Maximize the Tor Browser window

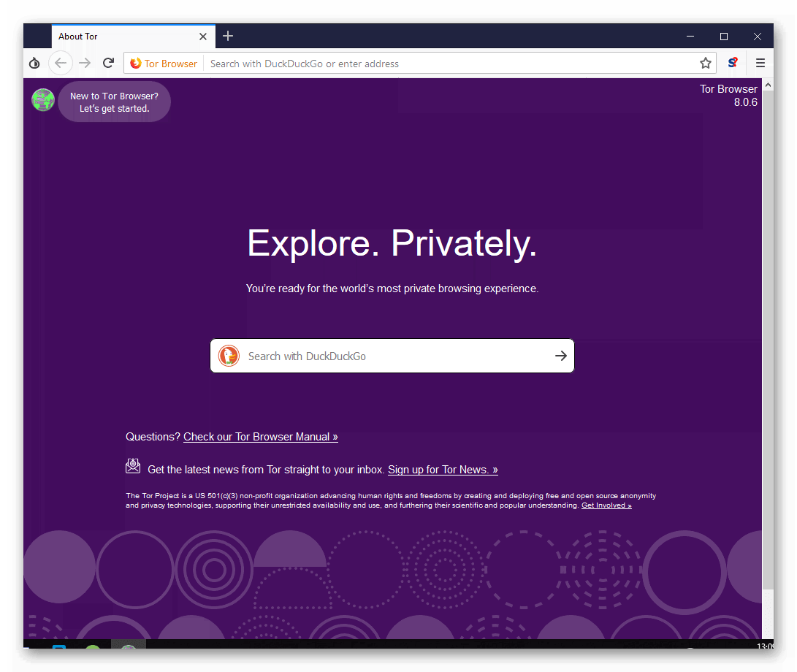(x=724, y=36)
